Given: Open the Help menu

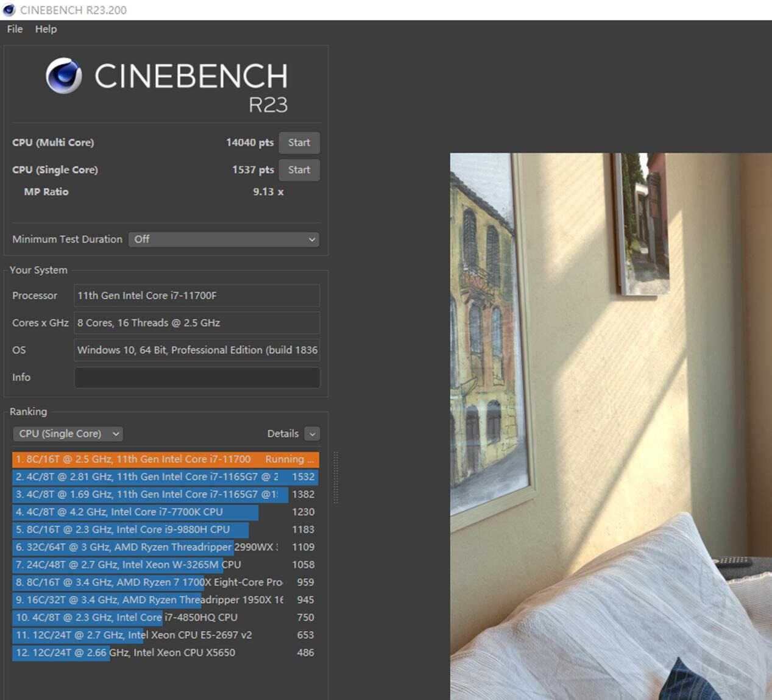Looking at the screenshot, I should point(46,29).
